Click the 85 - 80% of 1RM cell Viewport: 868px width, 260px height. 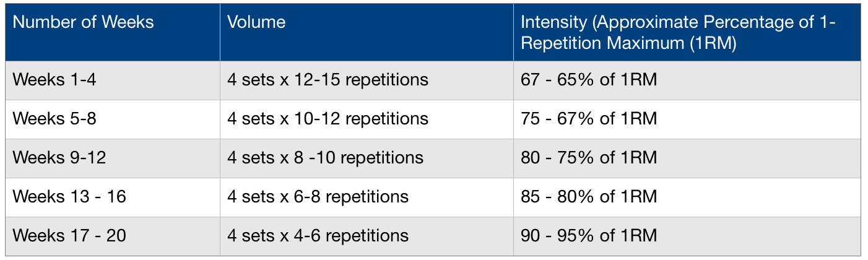687,197
